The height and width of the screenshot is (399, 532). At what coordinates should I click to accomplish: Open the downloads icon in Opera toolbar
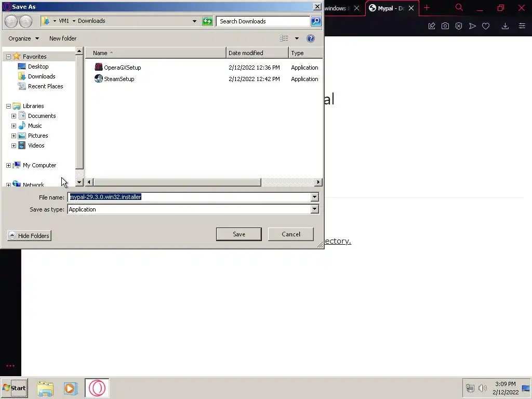pyautogui.click(x=505, y=26)
